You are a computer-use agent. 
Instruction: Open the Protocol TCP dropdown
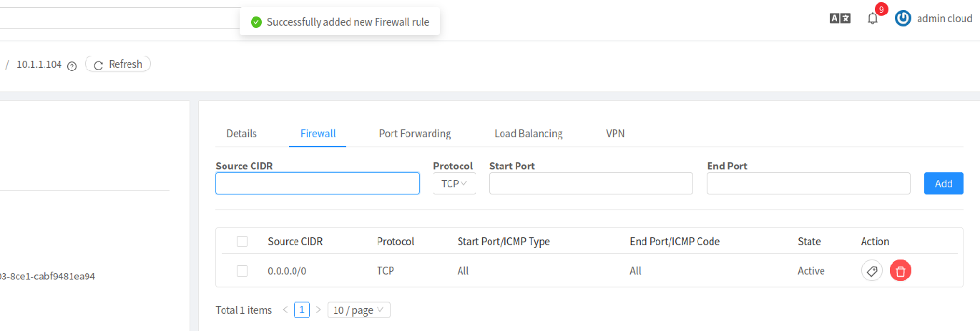454,184
